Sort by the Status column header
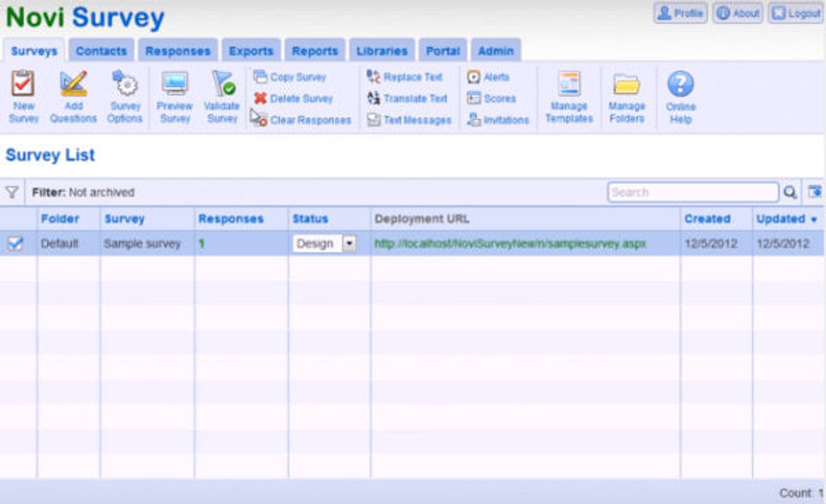 pos(311,218)
